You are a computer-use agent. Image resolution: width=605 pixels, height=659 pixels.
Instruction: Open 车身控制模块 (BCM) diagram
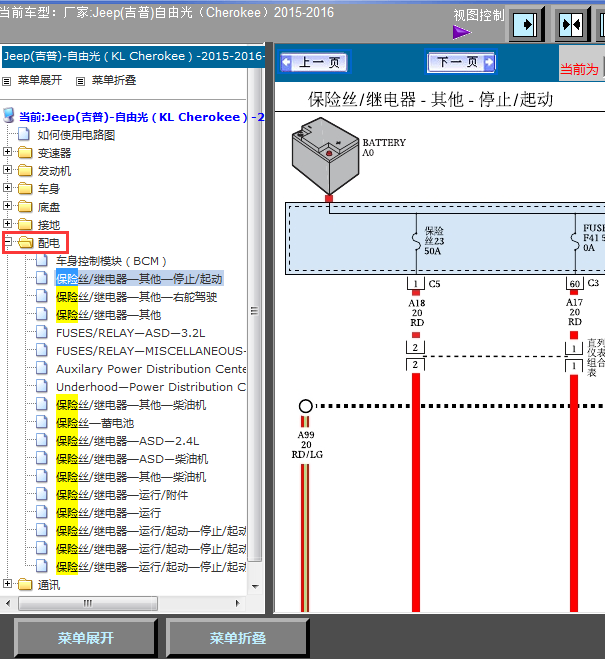pyautogui.click(x=111, y=261)
